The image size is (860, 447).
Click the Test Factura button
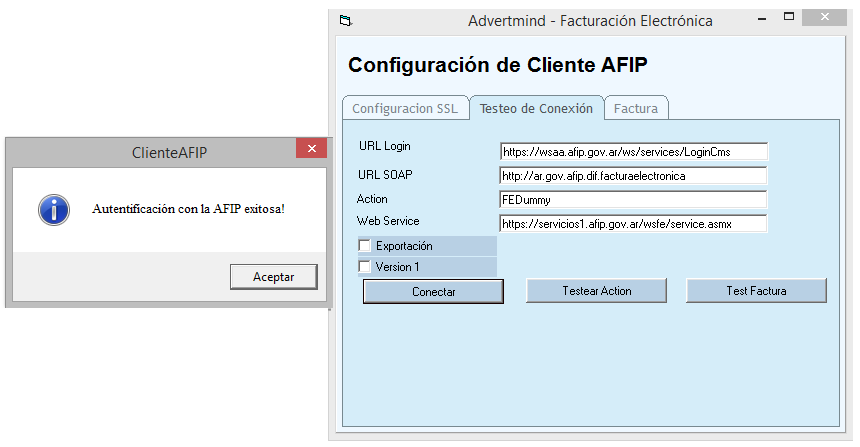click(756, 291)
